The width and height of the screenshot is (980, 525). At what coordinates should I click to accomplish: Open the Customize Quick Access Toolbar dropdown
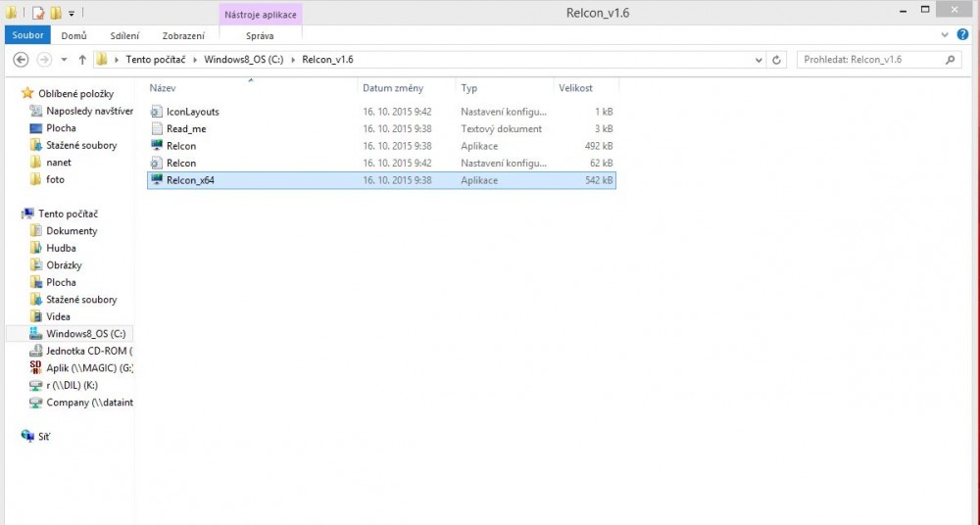[x=72, y=14]
